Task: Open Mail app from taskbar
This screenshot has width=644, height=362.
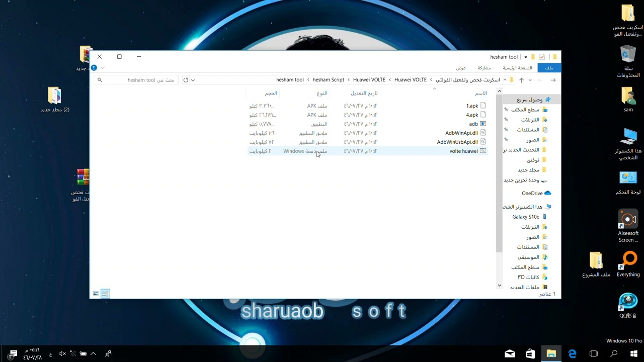Action: point(510,353)
